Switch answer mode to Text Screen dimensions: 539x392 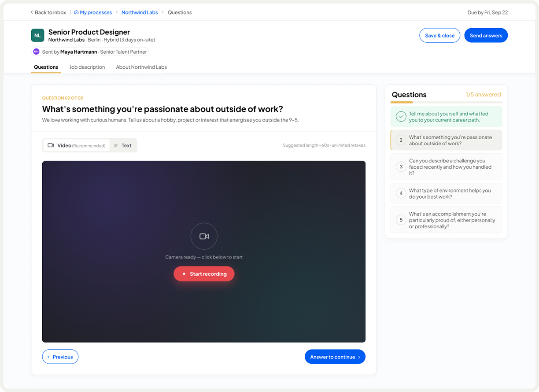coord(123,145)
